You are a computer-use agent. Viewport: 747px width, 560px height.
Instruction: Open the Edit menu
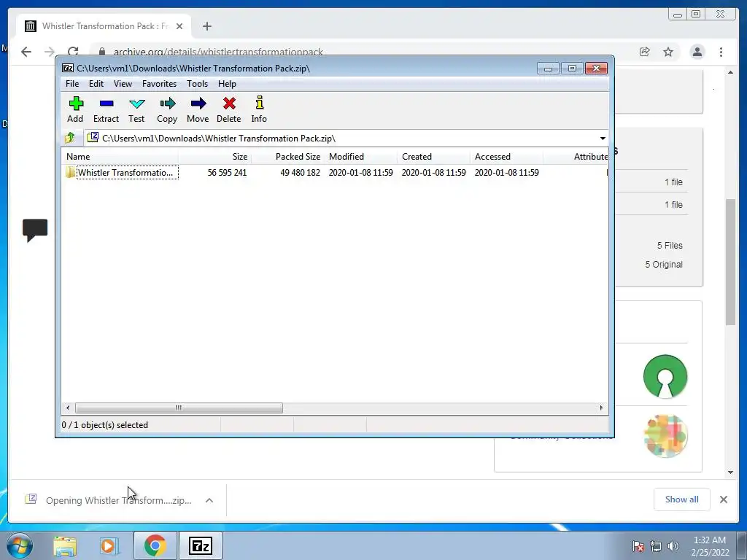point(96,84)
